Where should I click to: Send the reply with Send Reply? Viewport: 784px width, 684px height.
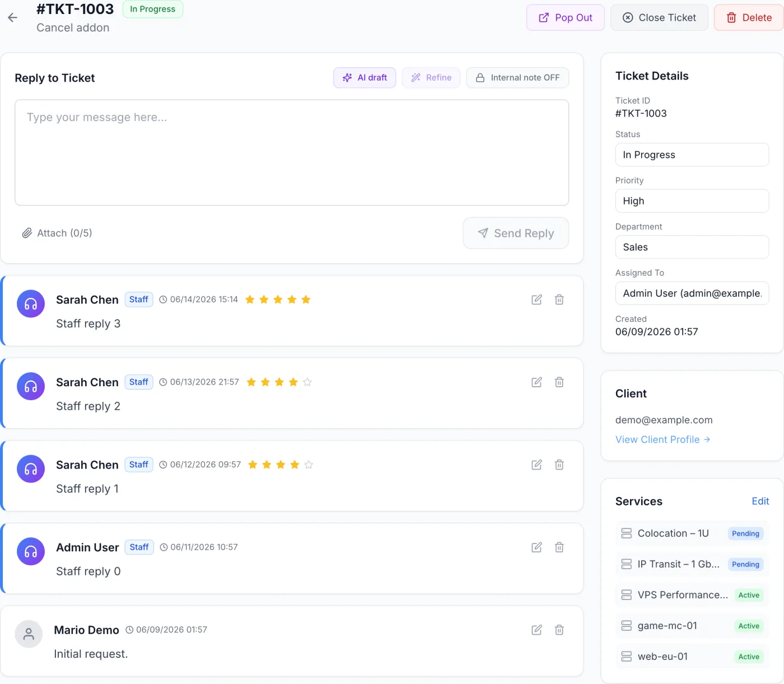[x=516, y=233]
